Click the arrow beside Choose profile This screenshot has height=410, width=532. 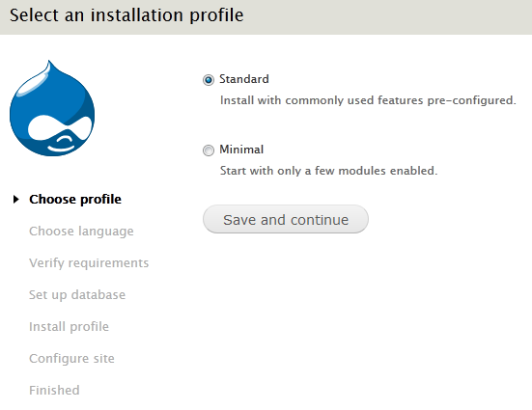point(15,200)
